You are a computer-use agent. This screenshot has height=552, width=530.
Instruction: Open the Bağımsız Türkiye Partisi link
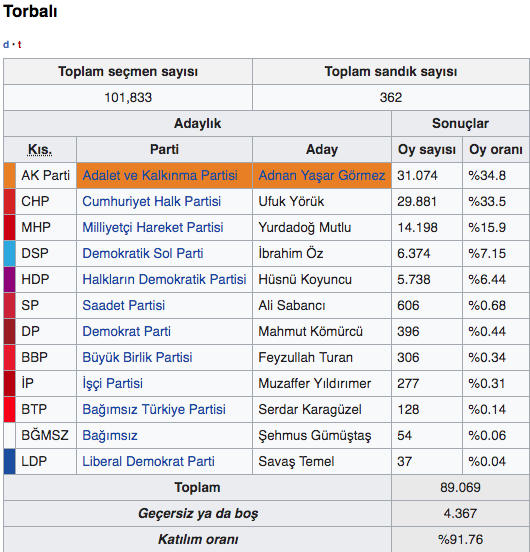154,410
